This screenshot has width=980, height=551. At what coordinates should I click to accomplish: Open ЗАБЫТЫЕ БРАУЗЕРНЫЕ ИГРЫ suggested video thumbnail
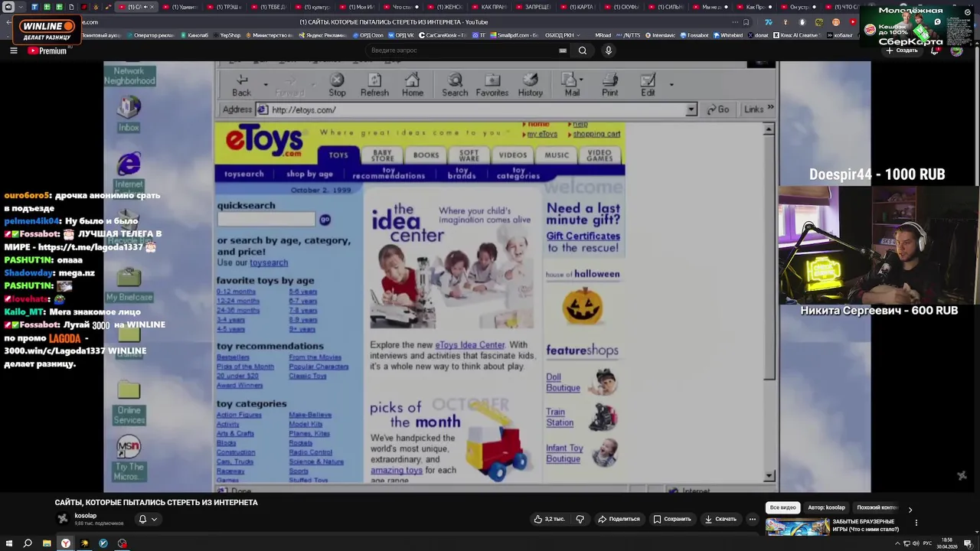797,527
